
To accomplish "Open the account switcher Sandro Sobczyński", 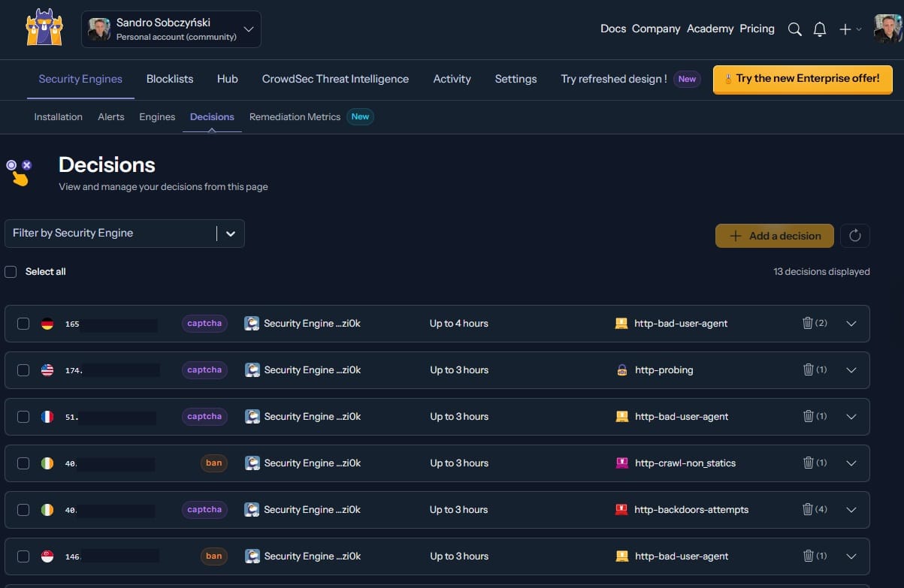I will [171, 29].
